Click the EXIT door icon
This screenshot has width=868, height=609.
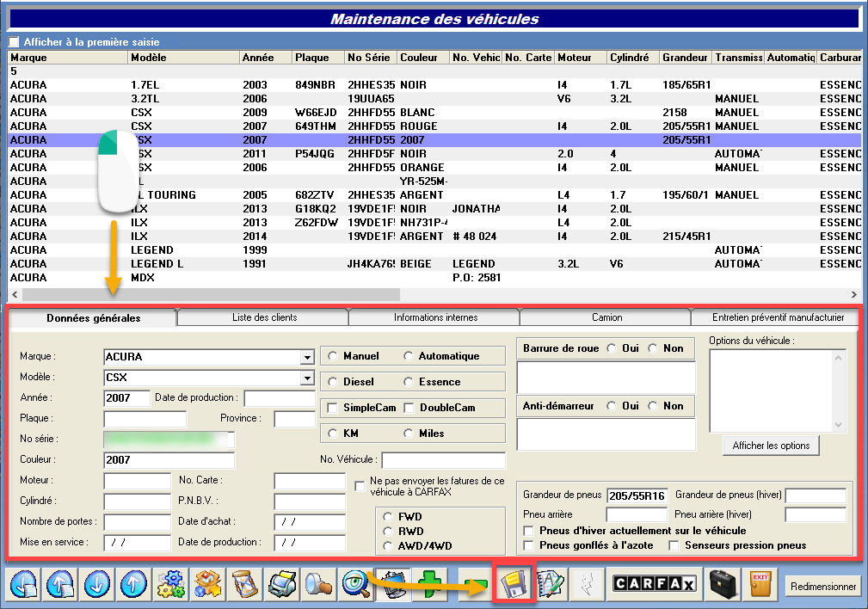760,584
